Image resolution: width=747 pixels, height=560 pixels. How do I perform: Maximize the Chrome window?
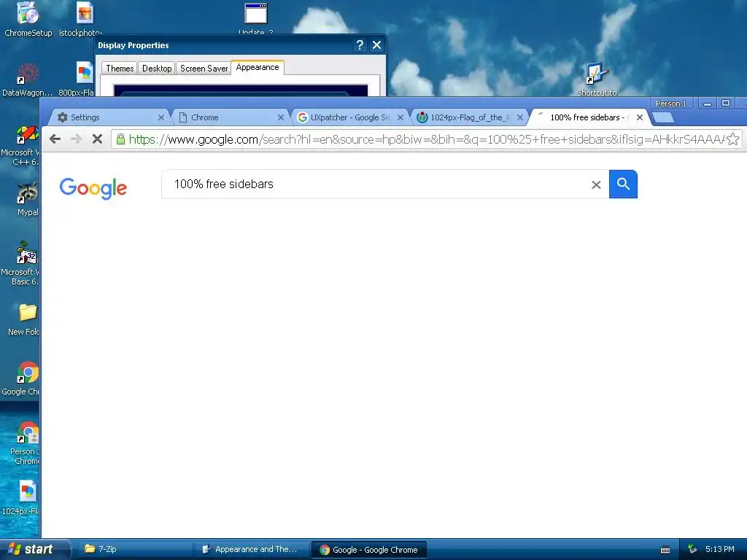coord(726,104)
